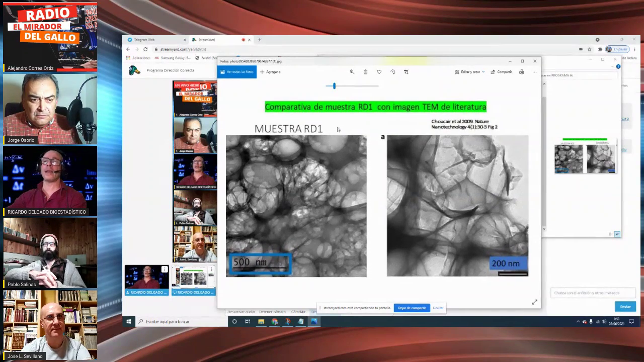Screen dimensions: 644x362
Task: Open the Editar y crear dropdown
Action: pos(469,72)
